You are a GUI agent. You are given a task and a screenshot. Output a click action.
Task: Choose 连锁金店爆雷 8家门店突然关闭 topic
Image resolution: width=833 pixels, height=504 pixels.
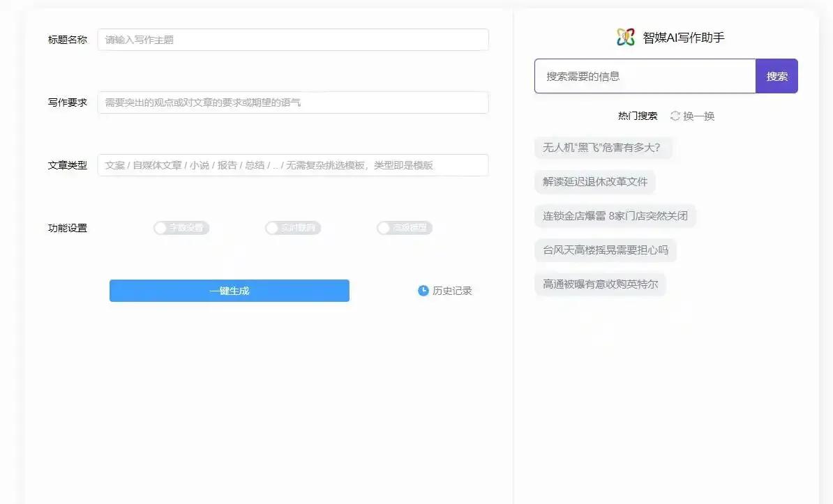tap(615, 216)
